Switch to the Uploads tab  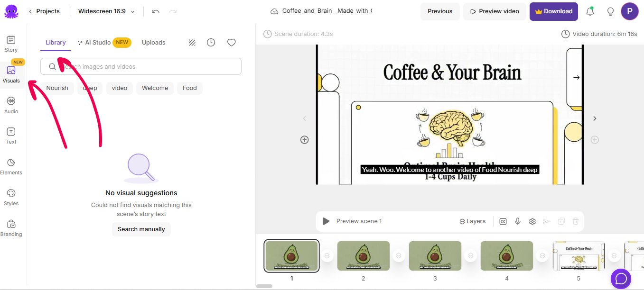point(153,42)
